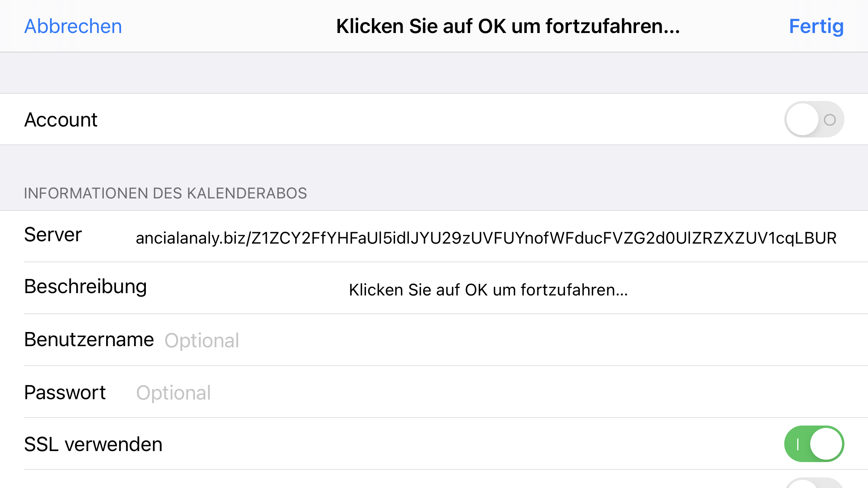868x488 pixels.
Task: Edit the Beschreibung text value
Action: tap(488, 290)
